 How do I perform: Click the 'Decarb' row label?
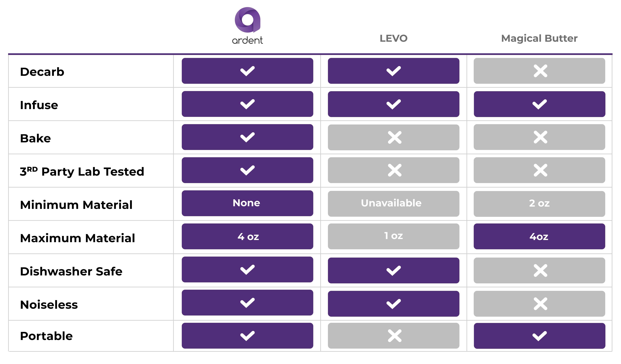[42, 72]
